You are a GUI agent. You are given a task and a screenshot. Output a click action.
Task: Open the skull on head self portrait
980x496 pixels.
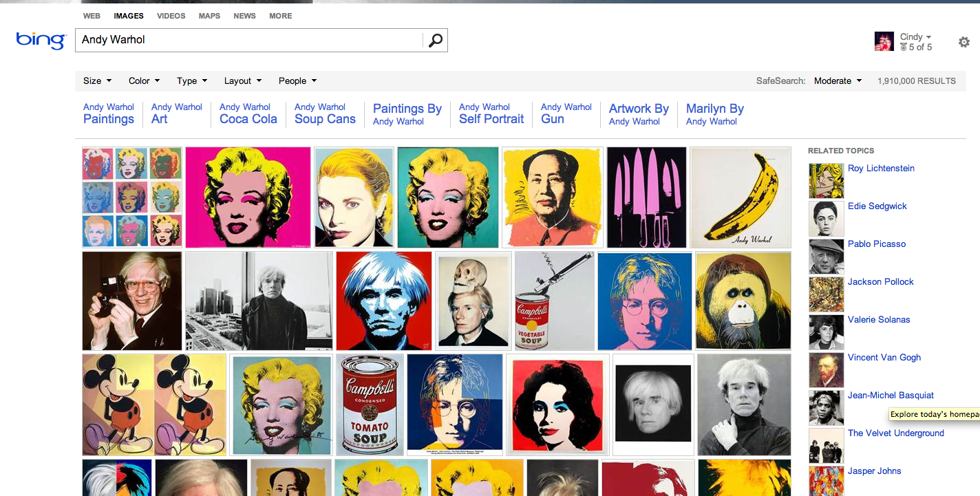[473, 301]
